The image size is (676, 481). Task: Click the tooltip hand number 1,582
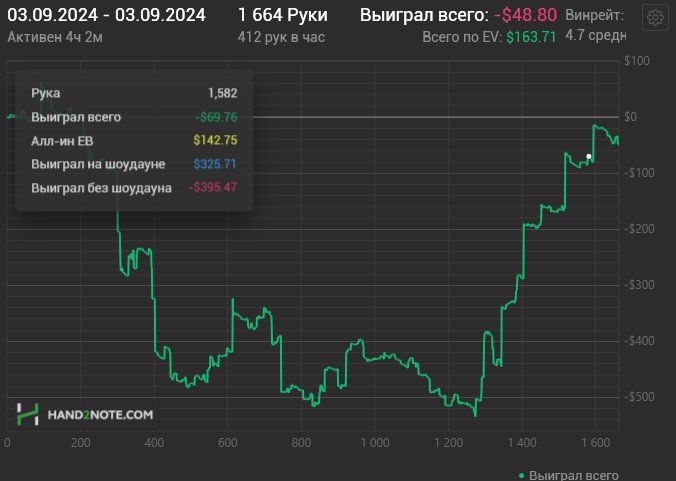click(222, 93)
